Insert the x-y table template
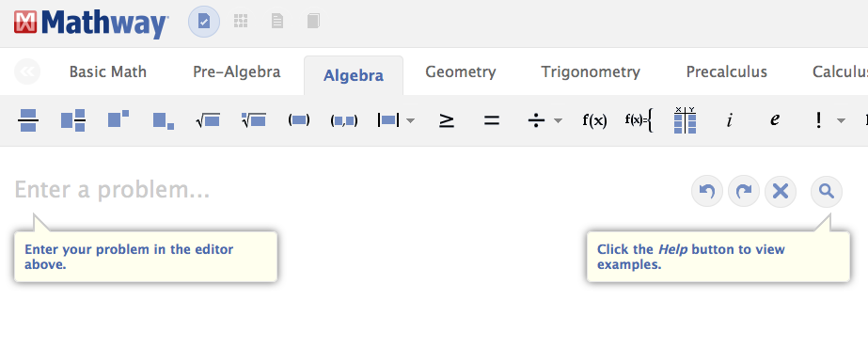The height and width of the screenshot is (347, 868). [x=685, y=120]
